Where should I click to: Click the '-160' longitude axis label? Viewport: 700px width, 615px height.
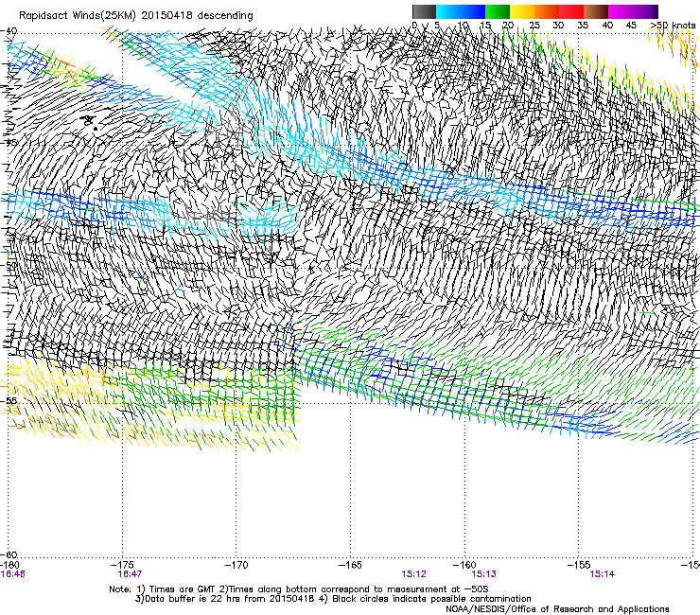[464, 566]
